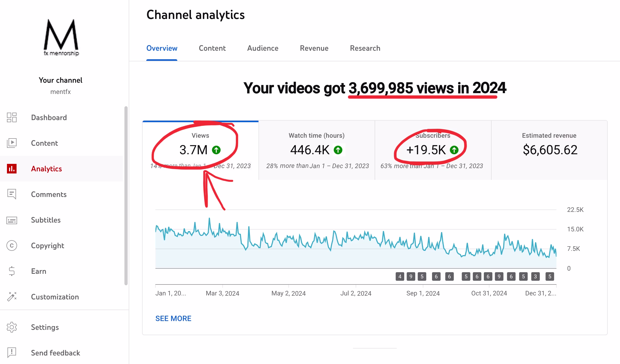Open the Copyright circle-C icon
The width and height of the screenshot is (620, 364).
point(12,246)
